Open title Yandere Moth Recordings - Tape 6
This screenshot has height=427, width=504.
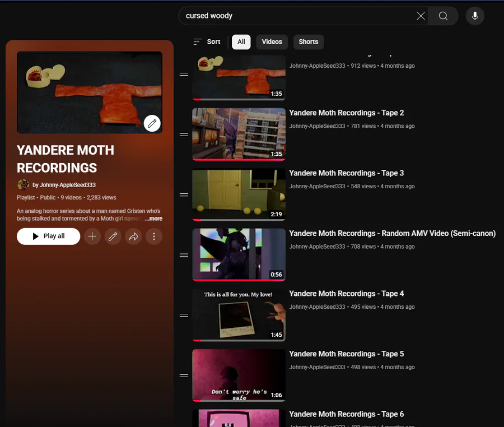347,414
